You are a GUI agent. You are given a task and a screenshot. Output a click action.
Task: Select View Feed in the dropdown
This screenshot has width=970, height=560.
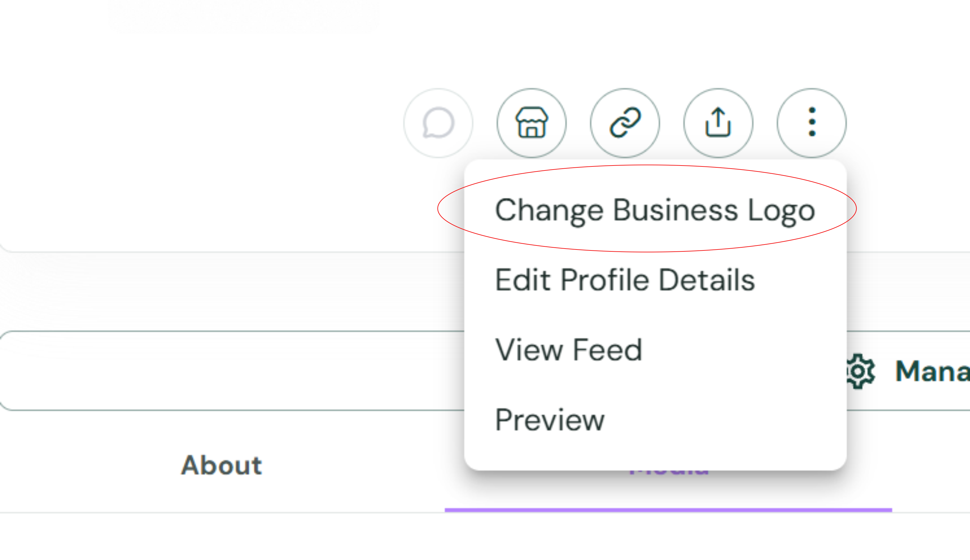[x=569, y=350]
